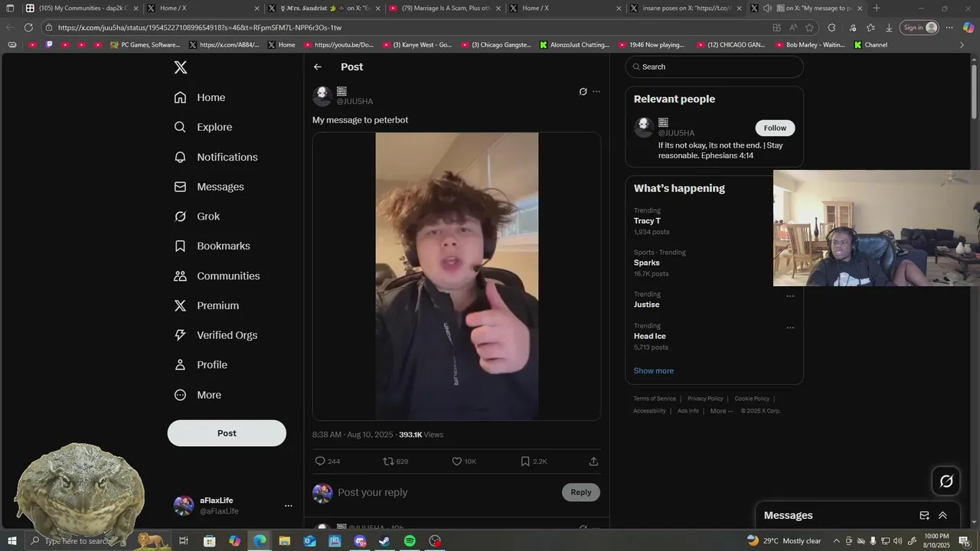Screen dimensions: 980x551
Task: Click the post timestamp 8:38 AM Aug 10, 2025
Action: click(x=352, y=435)
